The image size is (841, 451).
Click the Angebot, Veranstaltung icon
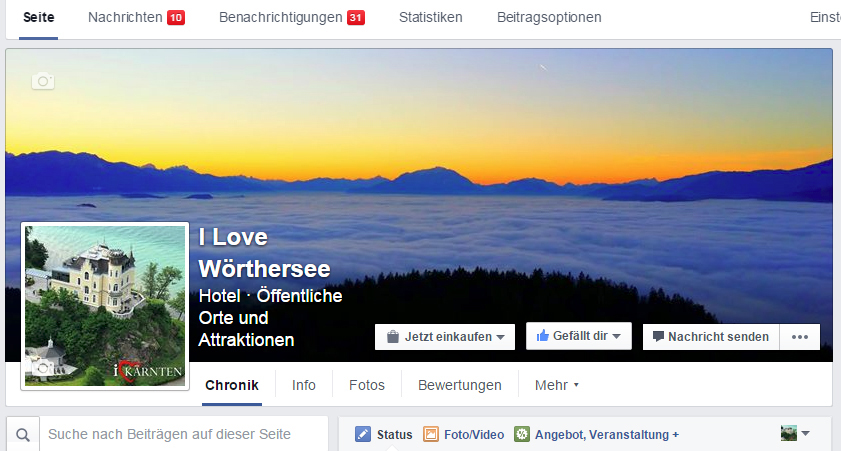pos(522,434)
